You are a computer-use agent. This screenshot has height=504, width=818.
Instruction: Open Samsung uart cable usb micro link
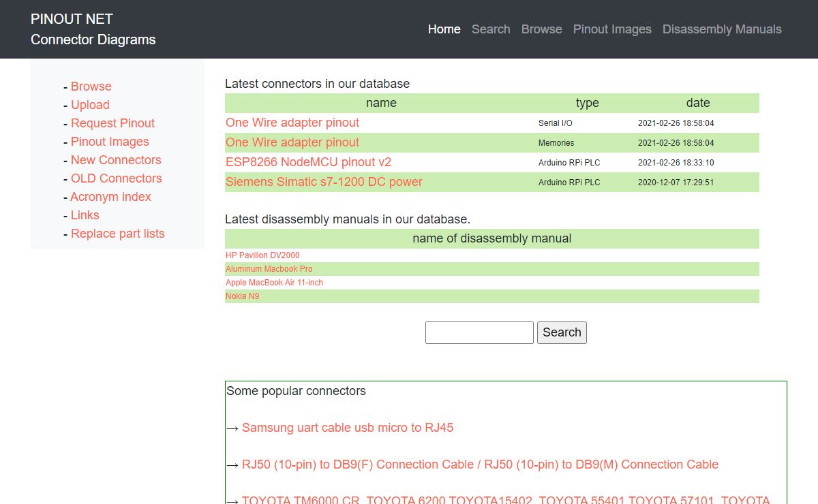348,428
